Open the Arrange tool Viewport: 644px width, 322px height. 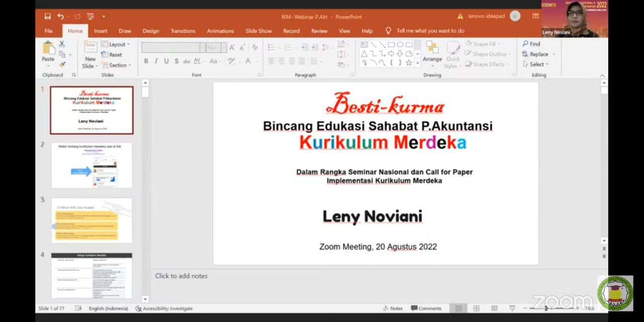[x=432, y=52]
